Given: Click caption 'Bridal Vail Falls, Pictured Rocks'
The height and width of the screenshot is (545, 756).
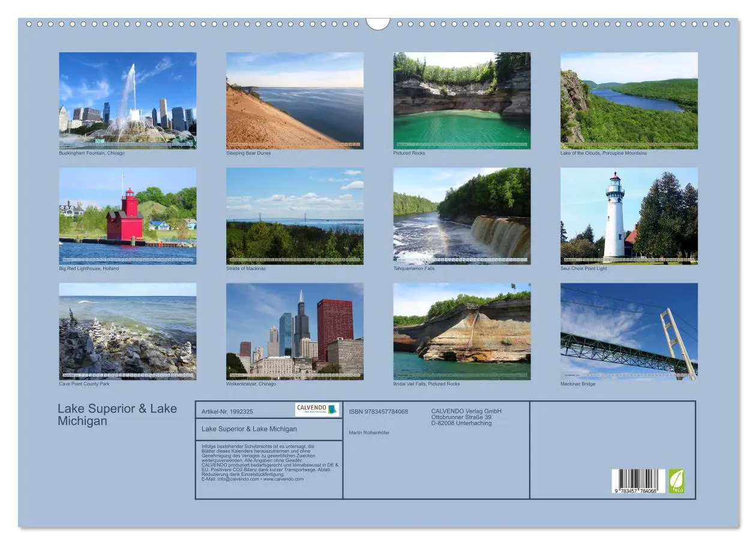Looking at the screenshot, I should (x=427, y=384).
